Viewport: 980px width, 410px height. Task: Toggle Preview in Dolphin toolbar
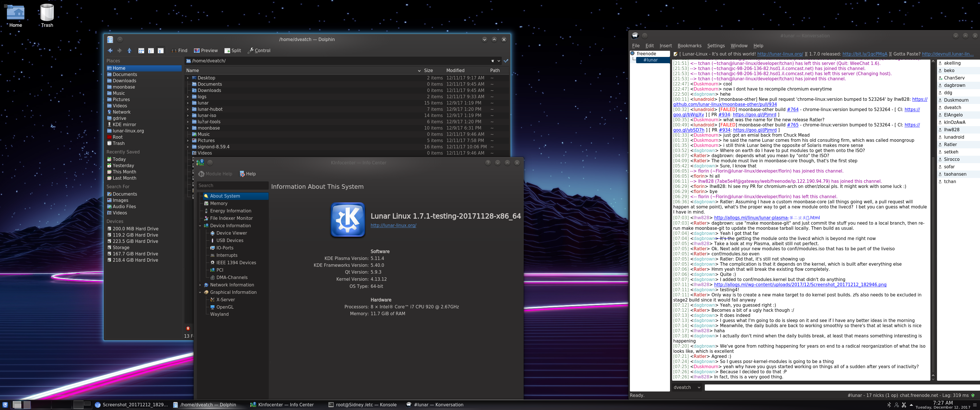pyautogui.click(x=206, y=51)
